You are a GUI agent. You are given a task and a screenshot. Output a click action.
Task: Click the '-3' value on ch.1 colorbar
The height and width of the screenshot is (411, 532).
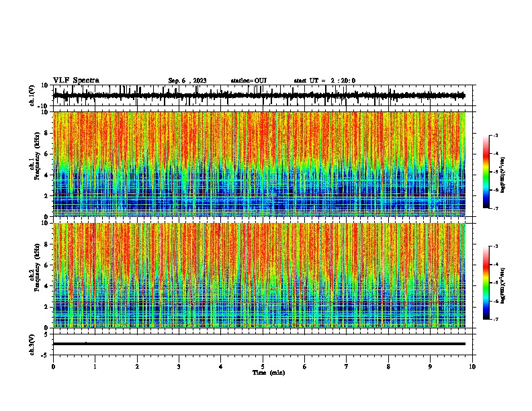(x=496, y=136)
